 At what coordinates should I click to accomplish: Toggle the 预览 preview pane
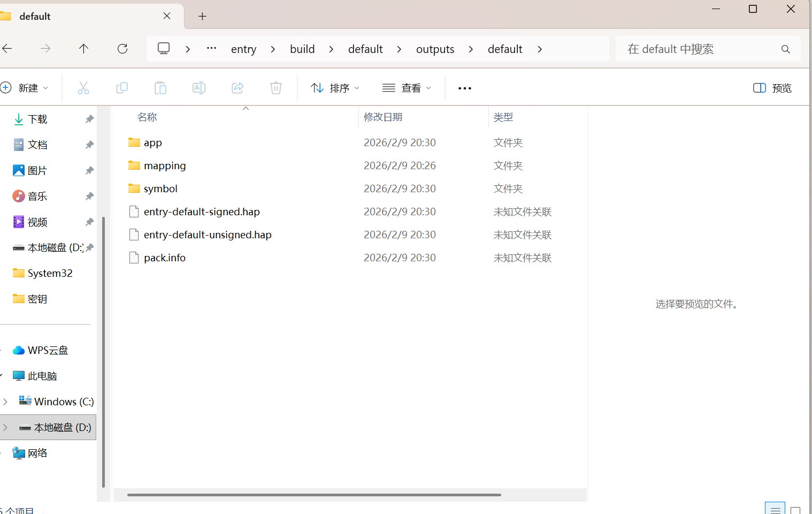pyautogui.click(x=772, y=88)
